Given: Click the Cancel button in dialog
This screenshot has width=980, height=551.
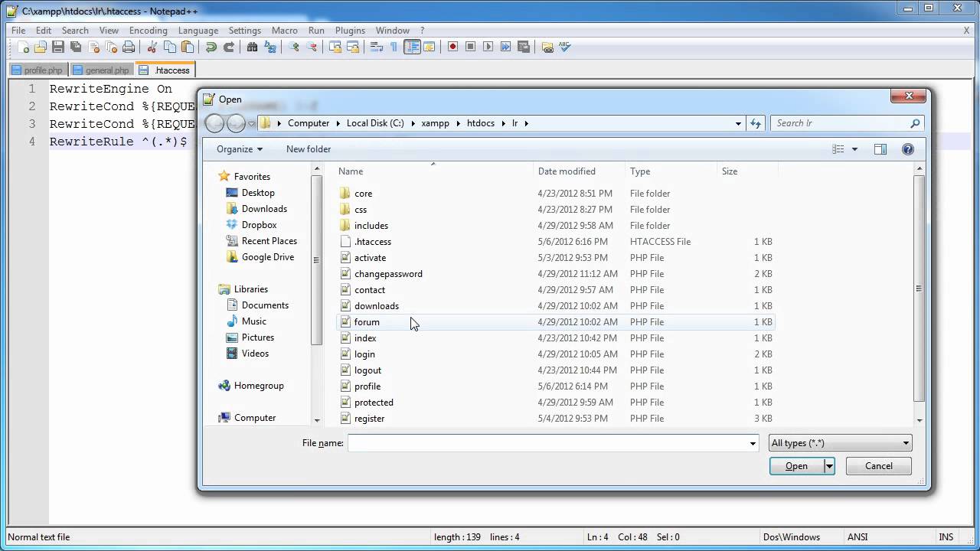Looking at the screenshot, I should coord(878,466).
